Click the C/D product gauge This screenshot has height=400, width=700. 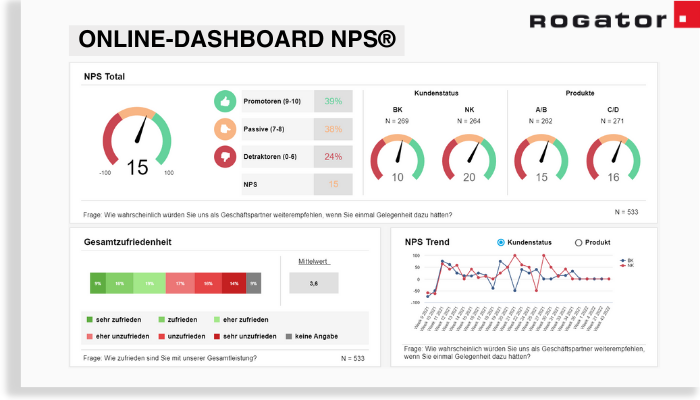tap(613, 157)
